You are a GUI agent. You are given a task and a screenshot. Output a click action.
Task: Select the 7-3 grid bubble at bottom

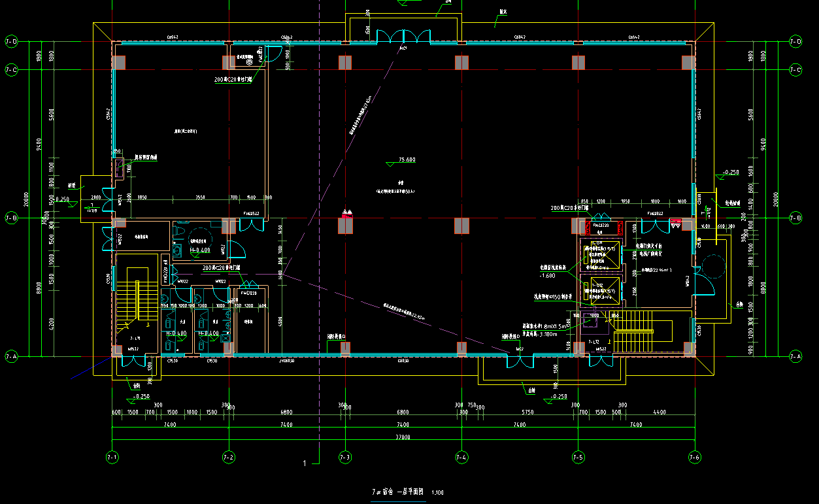(345, 457)
